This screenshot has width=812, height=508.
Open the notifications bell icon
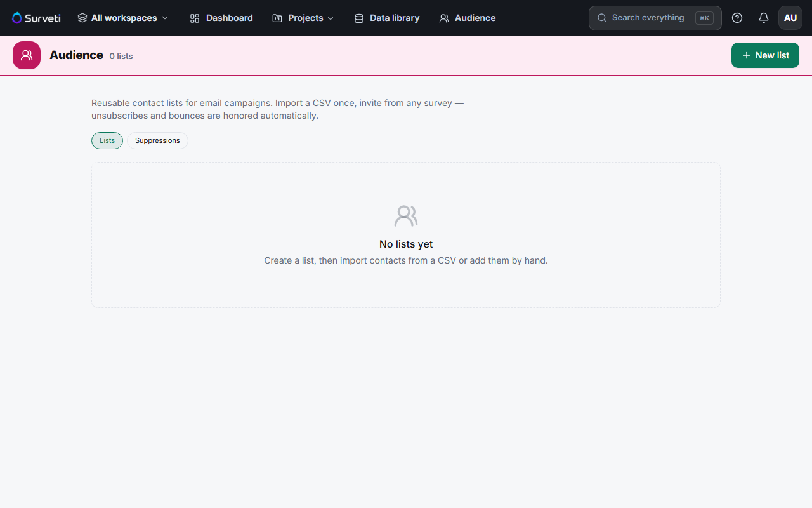pos(764,18)
